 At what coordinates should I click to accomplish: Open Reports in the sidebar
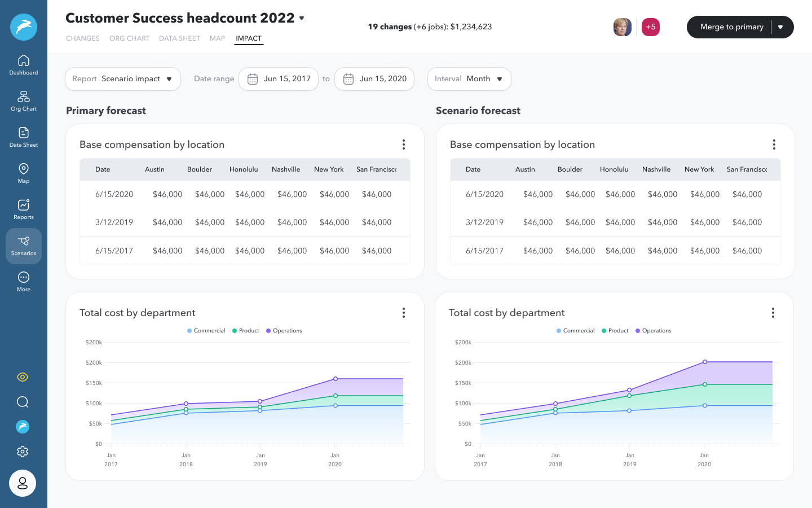(24, 209)
